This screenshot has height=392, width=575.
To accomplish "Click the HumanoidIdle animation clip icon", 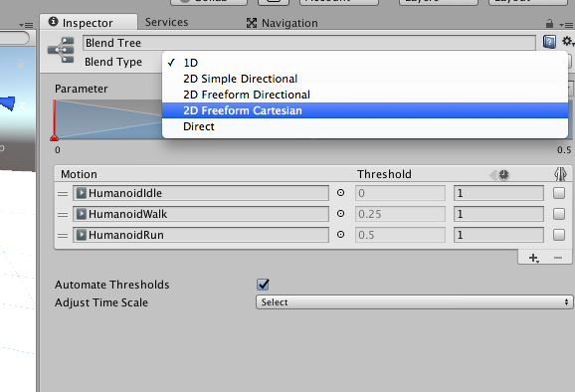I will pos(82,193).
